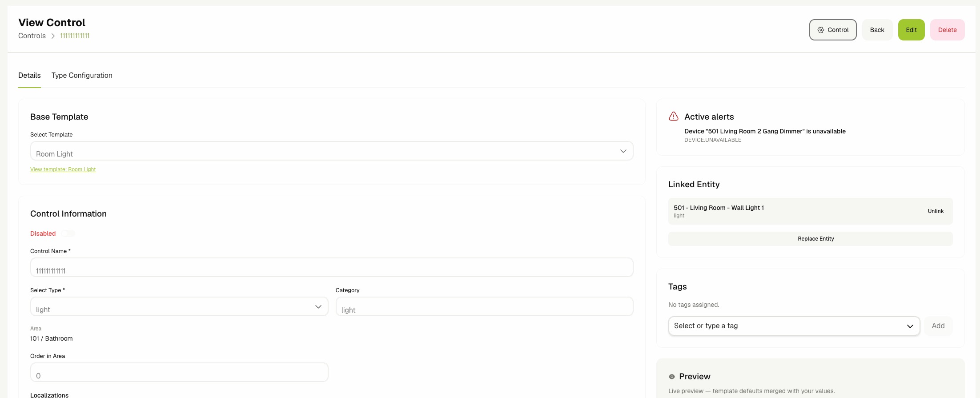Click the gear icon in Control button

coord(821,30)
